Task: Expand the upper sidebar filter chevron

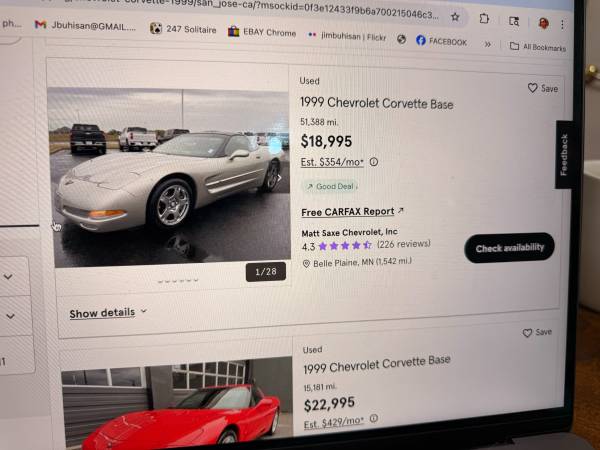Action: point(8,276)
